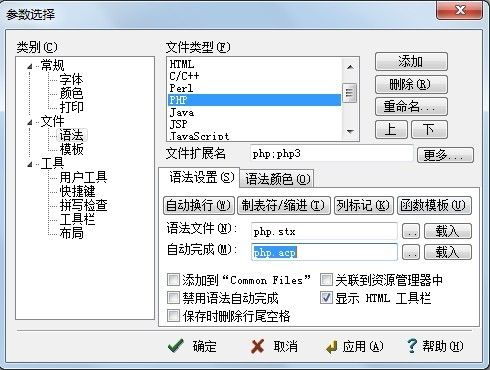Image resolution: width=490 pixels, height=370 pixels.
Task: Load the 语法文件 with 载入 button
Action: coord(448,231)
